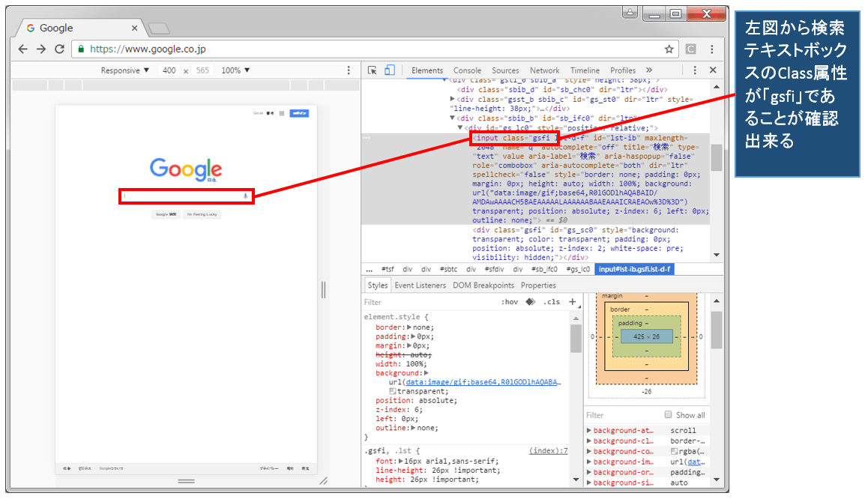This screenshot has width=868, height=499.
Task: Click microphone voice search icon
Action: [245, 196]
